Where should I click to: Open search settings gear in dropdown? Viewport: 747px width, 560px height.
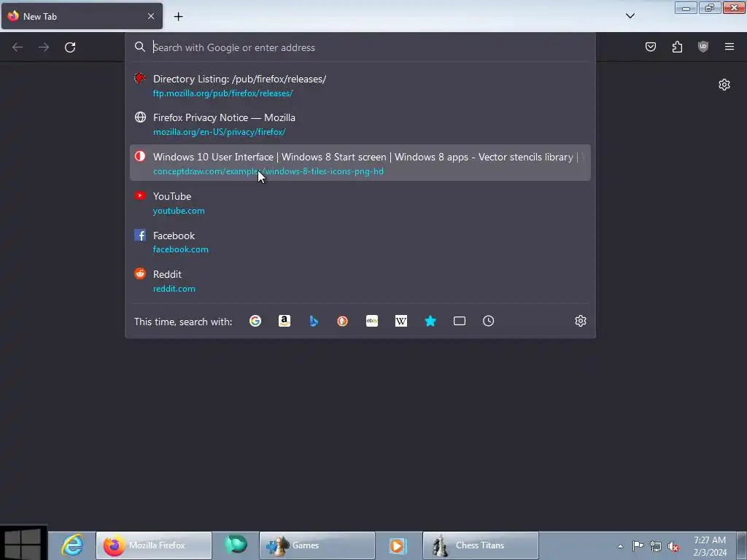pos(580,321)
